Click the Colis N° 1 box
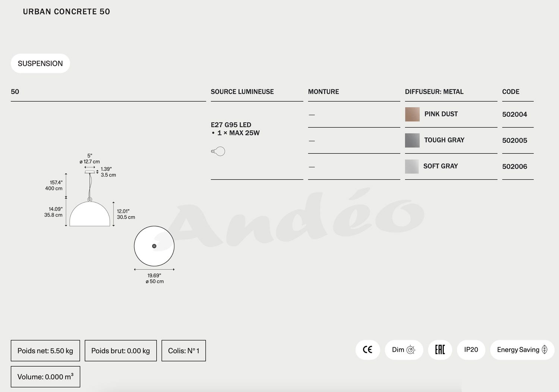Image resolution: width=559 pixels, height=392 pixels. click(x=184, y=351)
